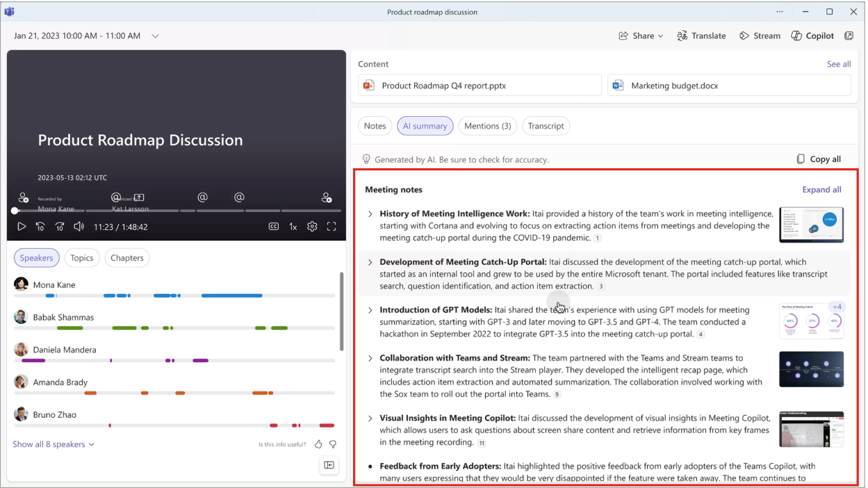Open Copilot from the top toolbar

pos(812,35)
